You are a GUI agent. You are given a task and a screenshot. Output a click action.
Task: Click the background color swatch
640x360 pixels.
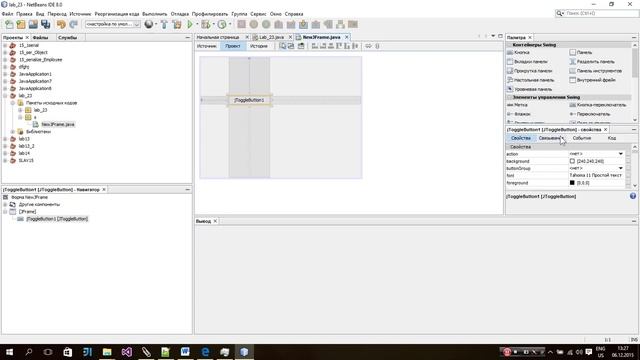572,161
